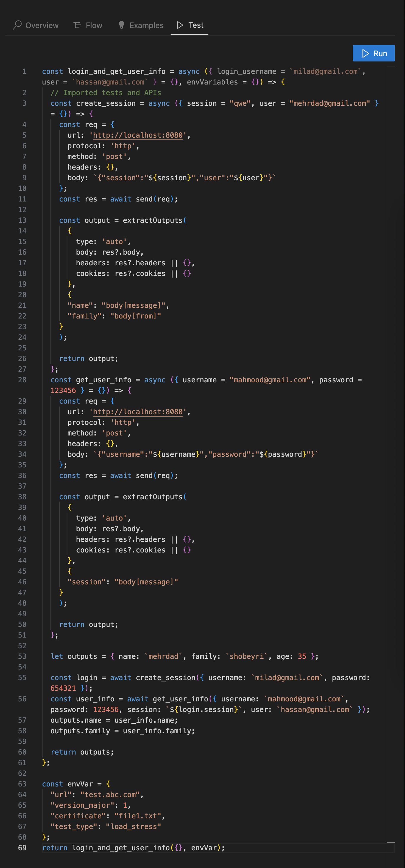Click the play icon beside Test
The image size is (405, 868).
(x=180, y=25)
